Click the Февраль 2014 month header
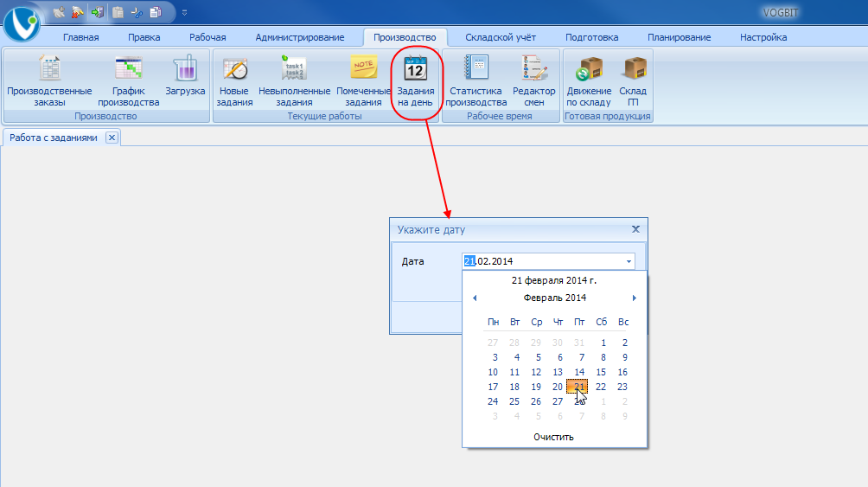Screen dimensions: 868x487 555,298
